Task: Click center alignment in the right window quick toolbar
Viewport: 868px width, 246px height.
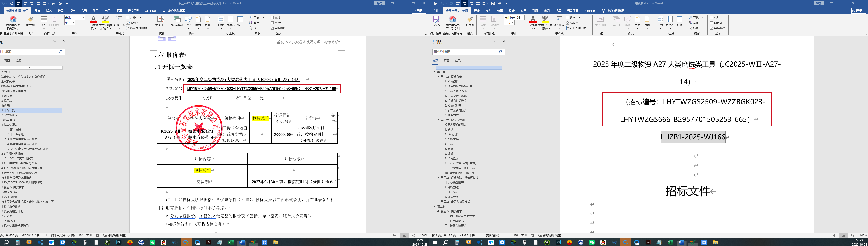Action: pyautogui.click(x=465, y=3)
